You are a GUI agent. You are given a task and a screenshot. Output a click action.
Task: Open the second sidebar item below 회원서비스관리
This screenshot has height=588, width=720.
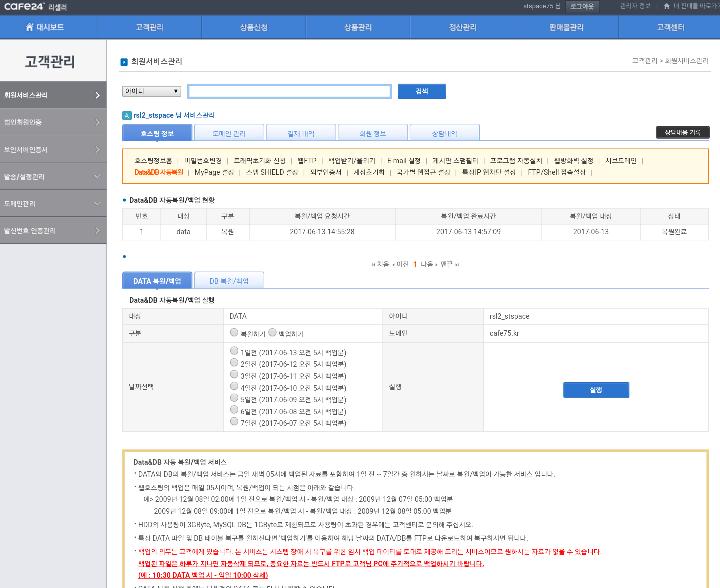coord(53,122)
